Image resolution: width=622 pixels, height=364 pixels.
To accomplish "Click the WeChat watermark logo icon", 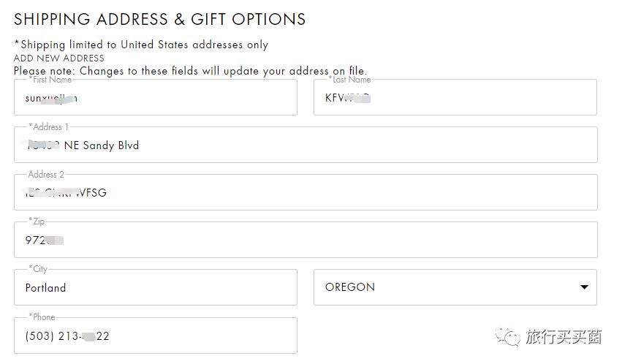I will click(x=509, y=336).
